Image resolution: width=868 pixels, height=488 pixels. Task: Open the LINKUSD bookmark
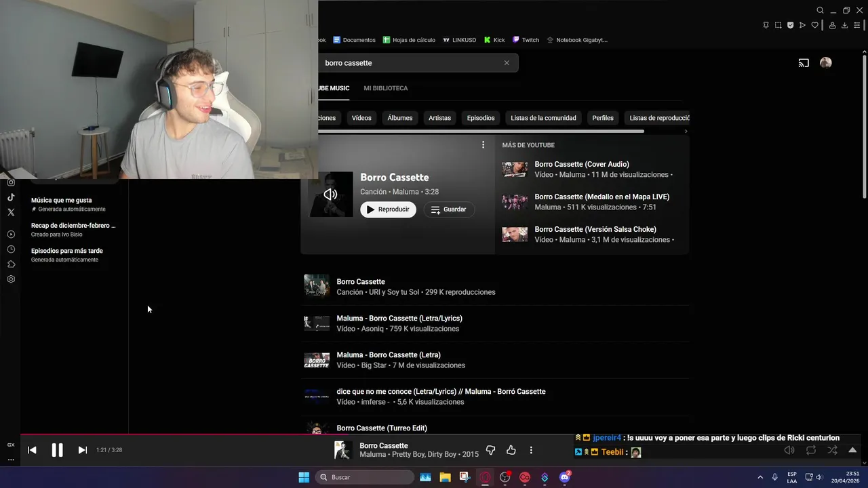click(458, 40)
